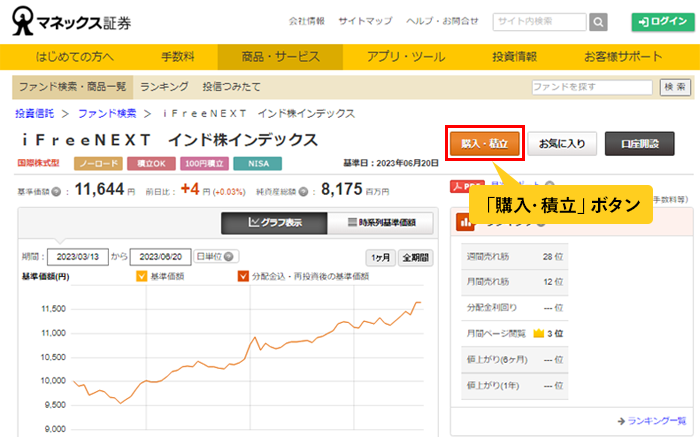Click the 値上がり(6ヶ月) ranking row
Viewport: 700px width, 437px height.
(x=515, y=360)
